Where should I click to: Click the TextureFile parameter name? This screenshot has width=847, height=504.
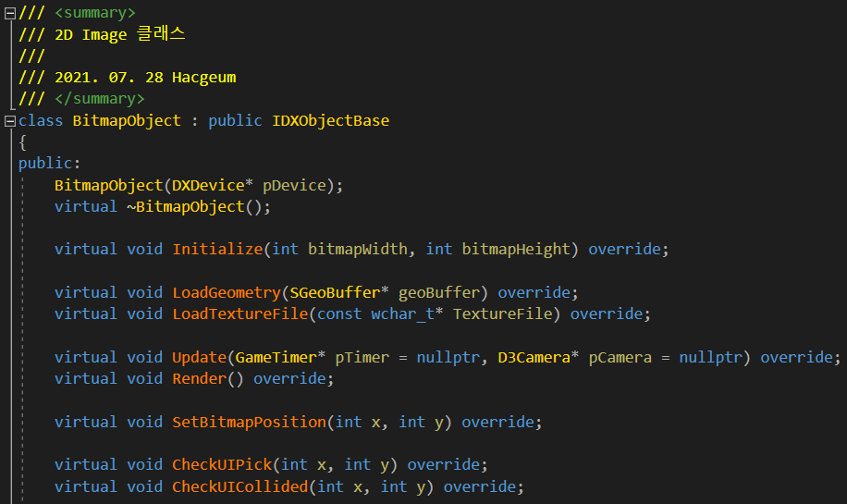503,313
